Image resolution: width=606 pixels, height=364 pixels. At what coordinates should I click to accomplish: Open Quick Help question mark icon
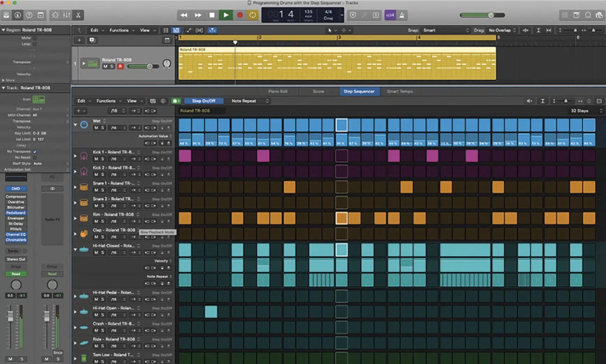[x=29, y=15]
